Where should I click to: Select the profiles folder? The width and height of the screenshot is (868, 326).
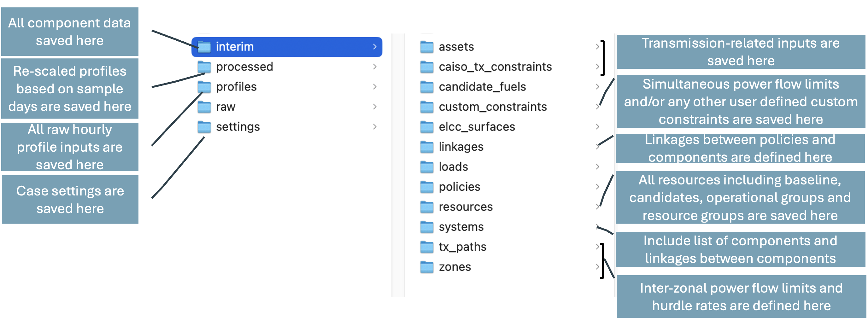coord(237,87)
